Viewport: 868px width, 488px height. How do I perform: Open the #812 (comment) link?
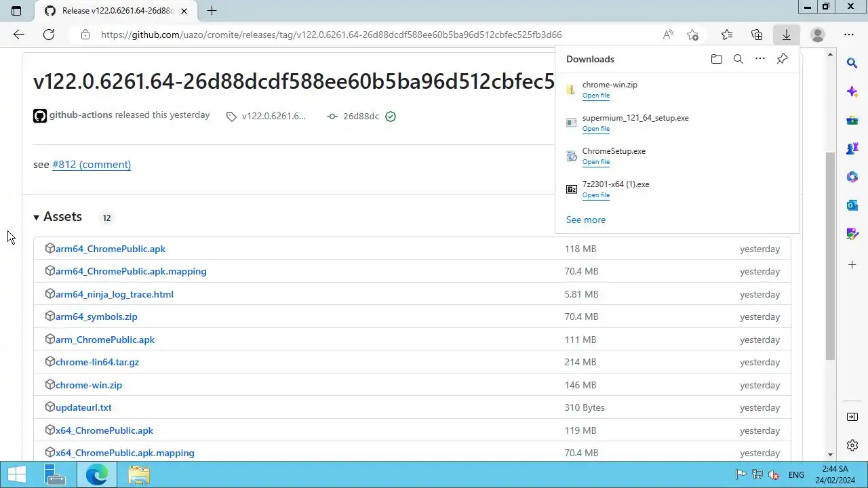(x=92, y=164)
